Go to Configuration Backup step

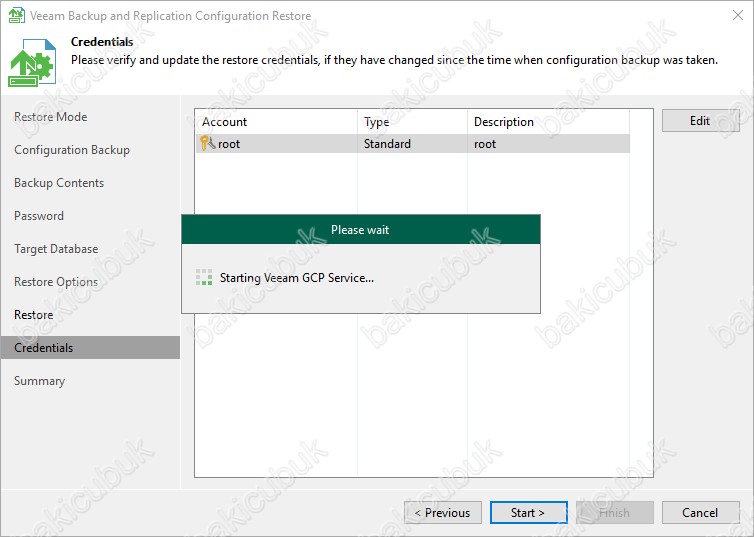coord(72,150)
